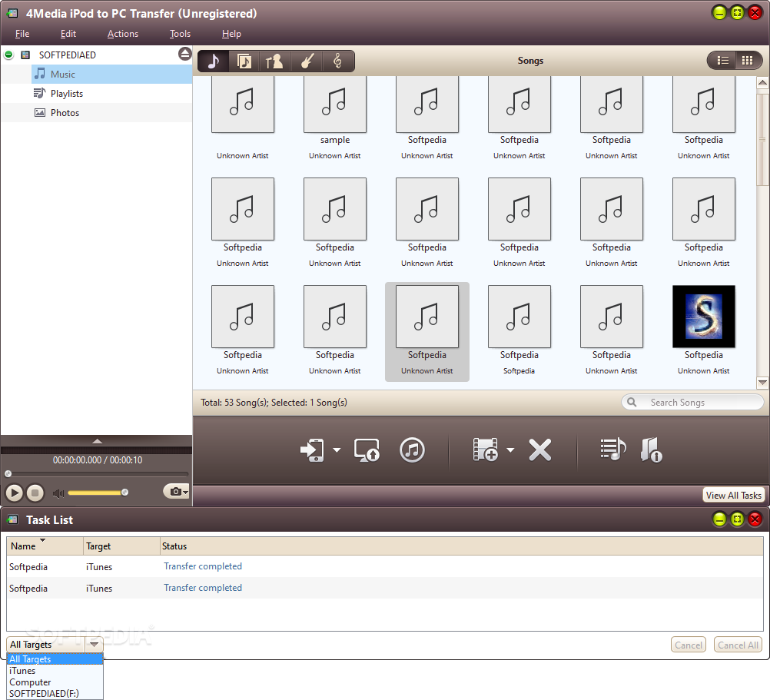The image size is (770, 700).
Task: Click the delete X icon
Action: coord(540,450)
